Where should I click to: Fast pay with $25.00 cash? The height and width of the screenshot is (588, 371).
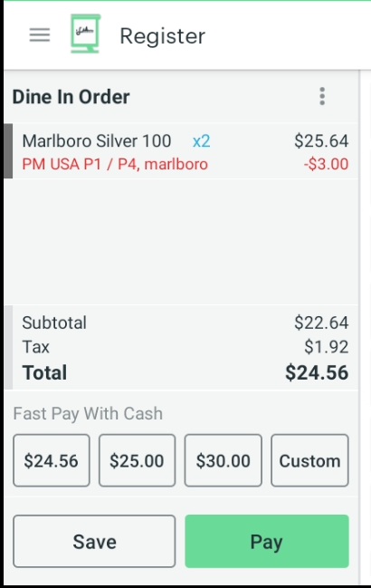137,460
